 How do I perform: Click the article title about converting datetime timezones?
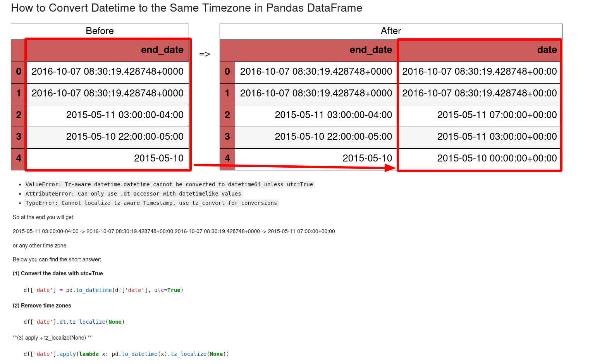[x=187, y=8]
